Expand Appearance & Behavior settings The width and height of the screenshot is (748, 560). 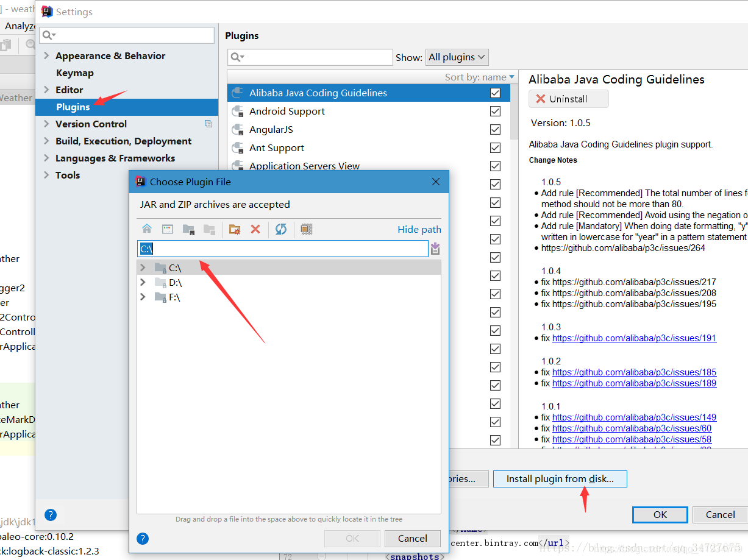[46, 55]
